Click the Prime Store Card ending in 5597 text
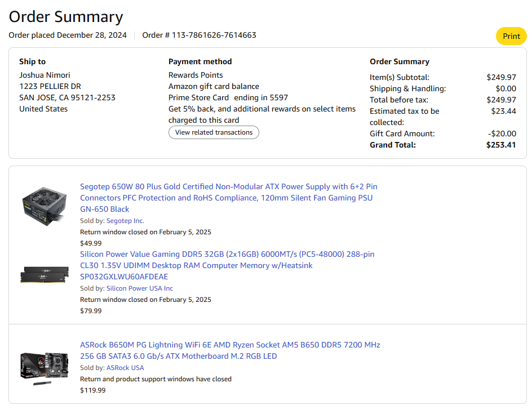 pos(228,97)
